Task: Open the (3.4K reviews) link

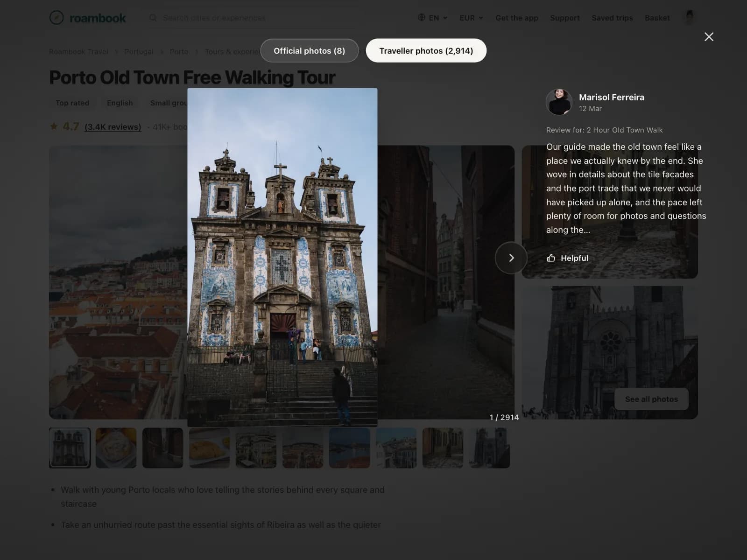Action: point(113,126)
